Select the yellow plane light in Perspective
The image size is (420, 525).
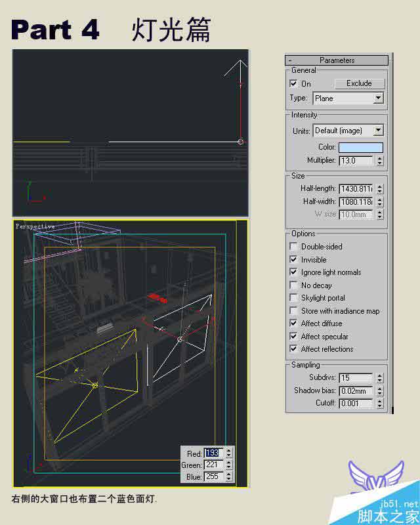point(95,385)
